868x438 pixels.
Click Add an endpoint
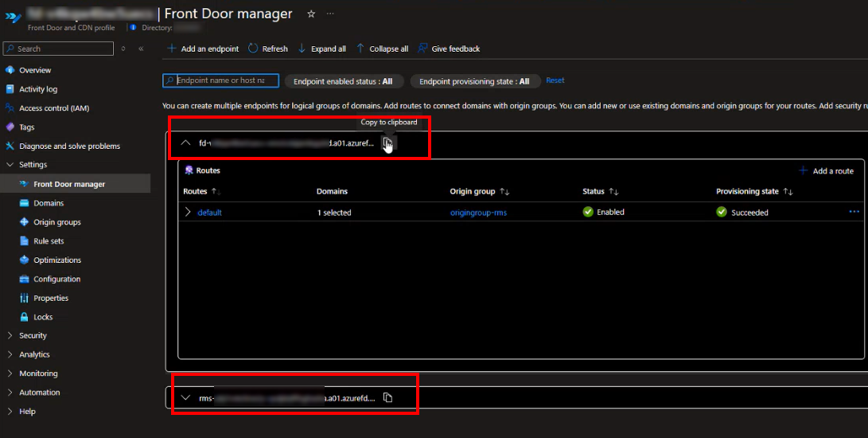[x=203, y=49]
